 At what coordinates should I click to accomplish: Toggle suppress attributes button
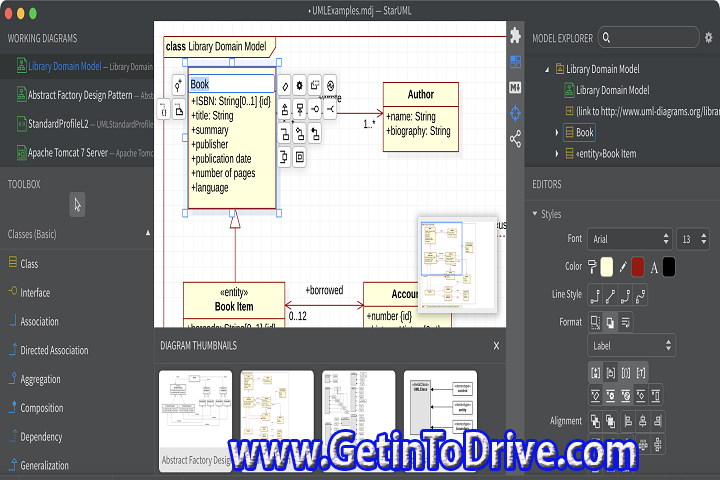coord(595,395)
